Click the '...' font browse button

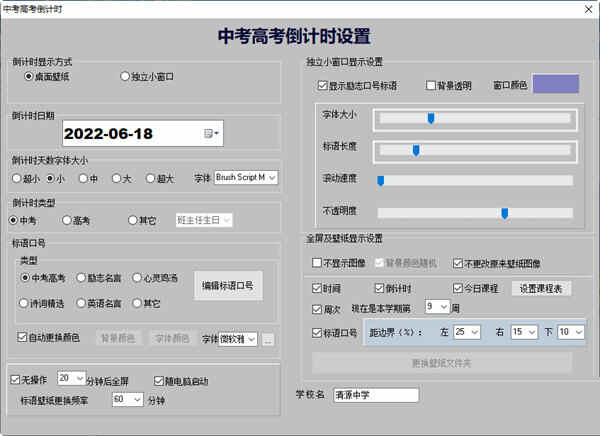click(268, 339)
